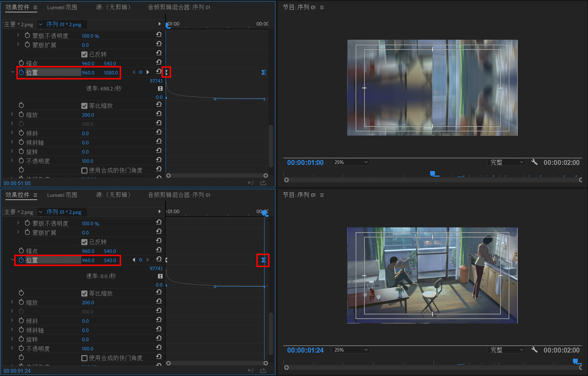Go to previous 位置 keyframe in bottom panel
Screen dimensions: 588x376
point(134,260)
